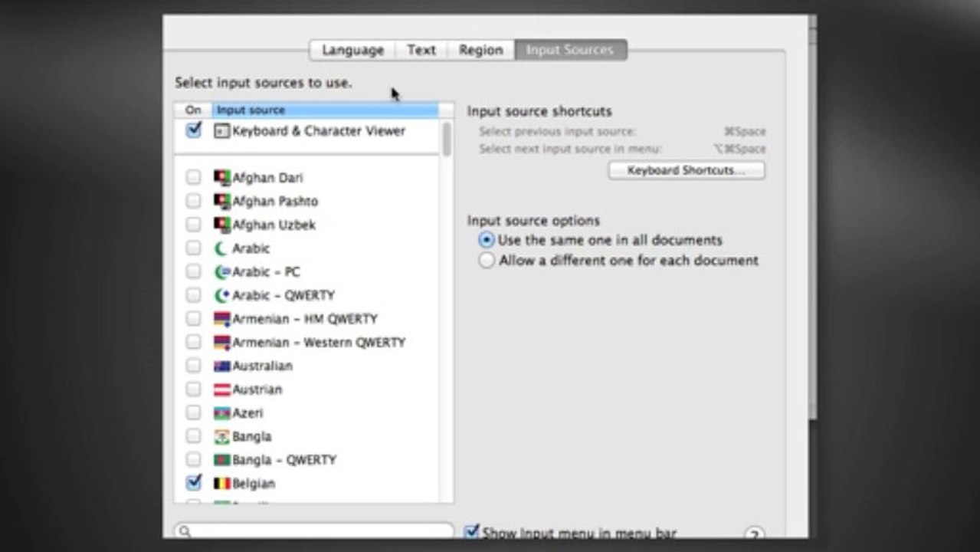The height and width of the screenshot is (552, 980).
Task: Enable the Bangla checkbox
Action: point(194,436)
